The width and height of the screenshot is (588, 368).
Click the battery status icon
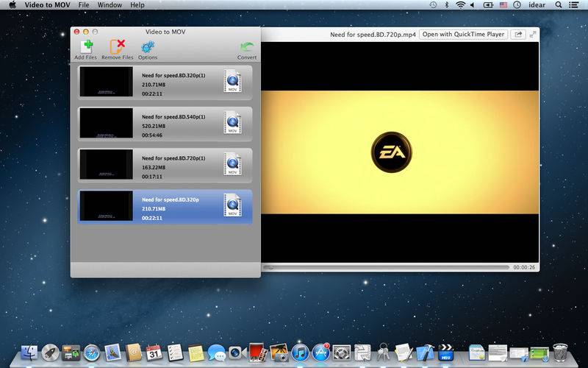[x=488, y=5]
